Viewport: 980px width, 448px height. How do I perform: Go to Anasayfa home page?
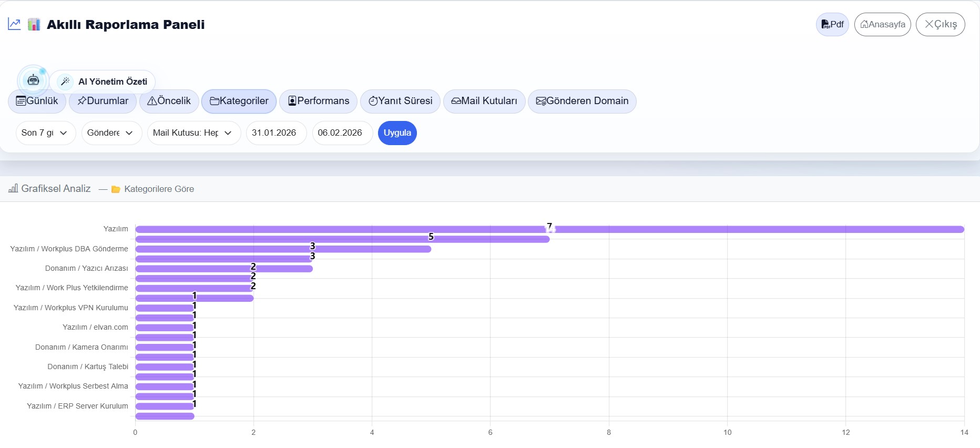[882, 25]
